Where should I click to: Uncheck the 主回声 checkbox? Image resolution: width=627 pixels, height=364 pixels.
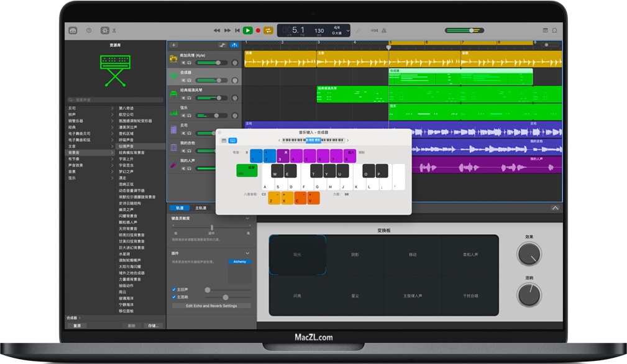pyautogui.click(x=173, y=289)
